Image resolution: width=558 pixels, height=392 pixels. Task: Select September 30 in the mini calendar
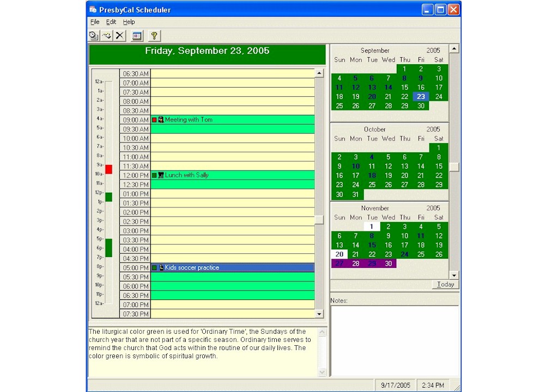tap(421, 106)
